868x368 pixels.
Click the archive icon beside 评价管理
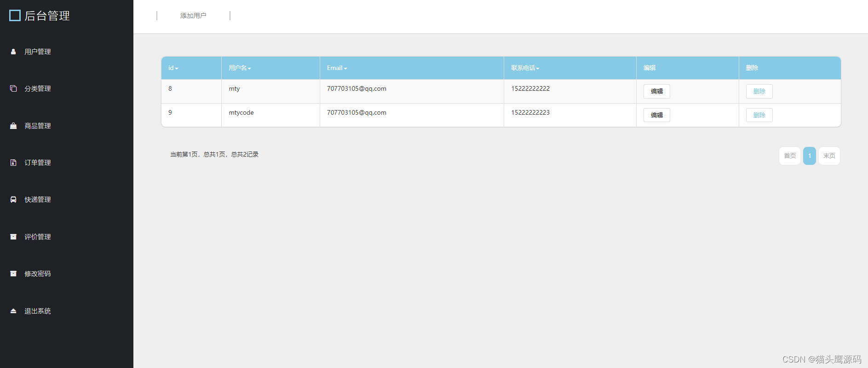click(x=13, y=237)
